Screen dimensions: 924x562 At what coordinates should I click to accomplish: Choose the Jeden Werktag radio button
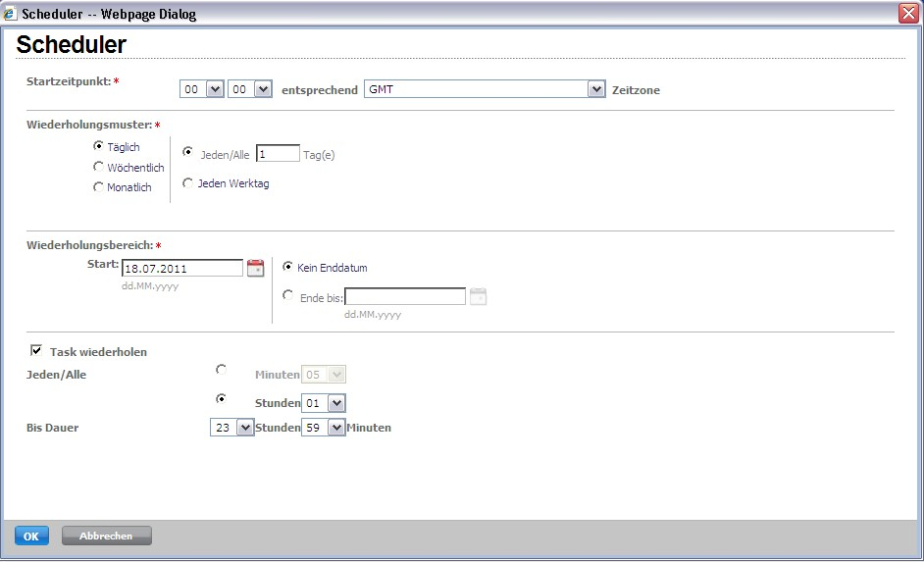click(x=187, y=183)
